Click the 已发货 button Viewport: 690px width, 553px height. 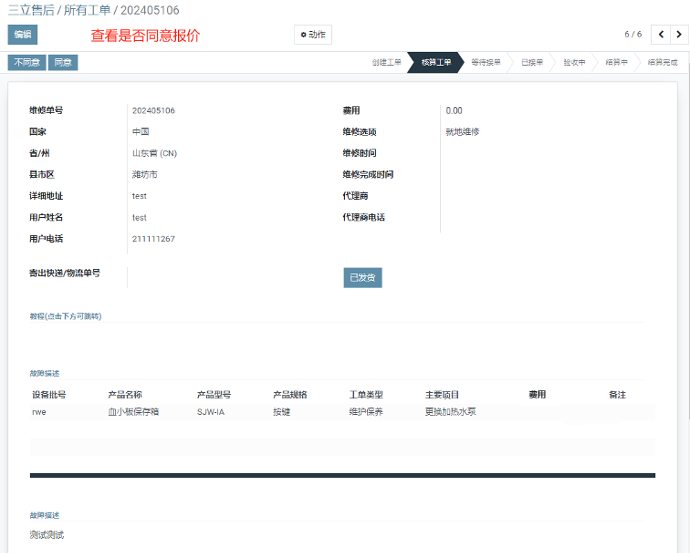pyautogui.click(x=362, y=278)
